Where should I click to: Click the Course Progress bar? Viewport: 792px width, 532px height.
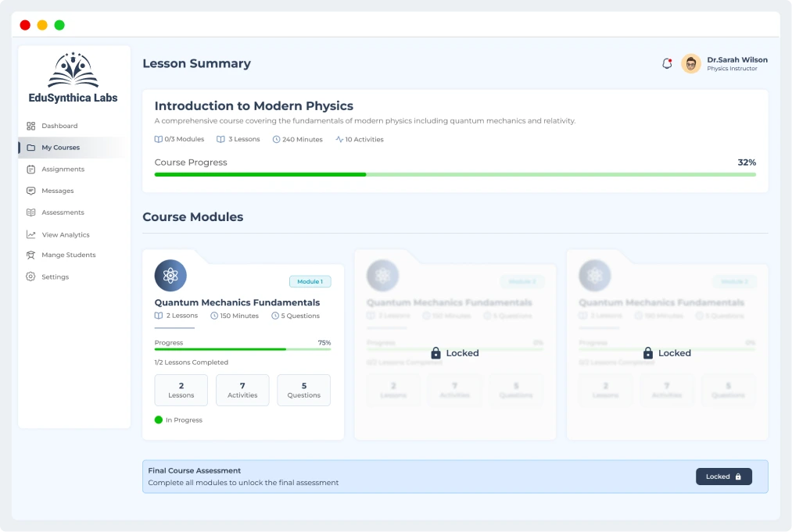coord(455,174)
